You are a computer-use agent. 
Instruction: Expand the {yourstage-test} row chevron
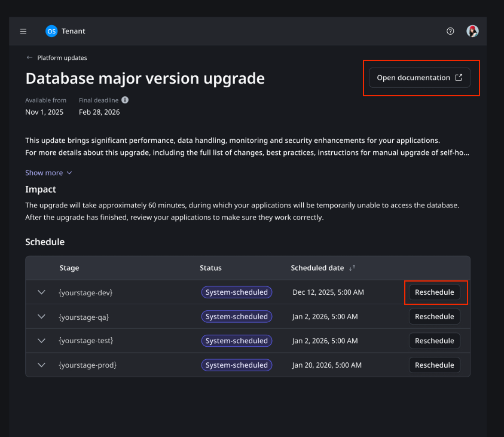41,341
